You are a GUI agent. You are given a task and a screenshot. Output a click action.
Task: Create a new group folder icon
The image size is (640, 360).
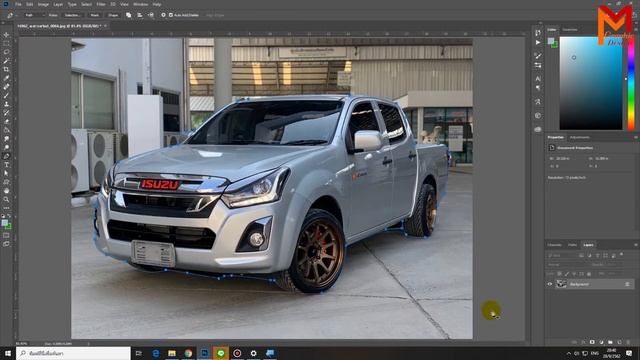[610, 342]
